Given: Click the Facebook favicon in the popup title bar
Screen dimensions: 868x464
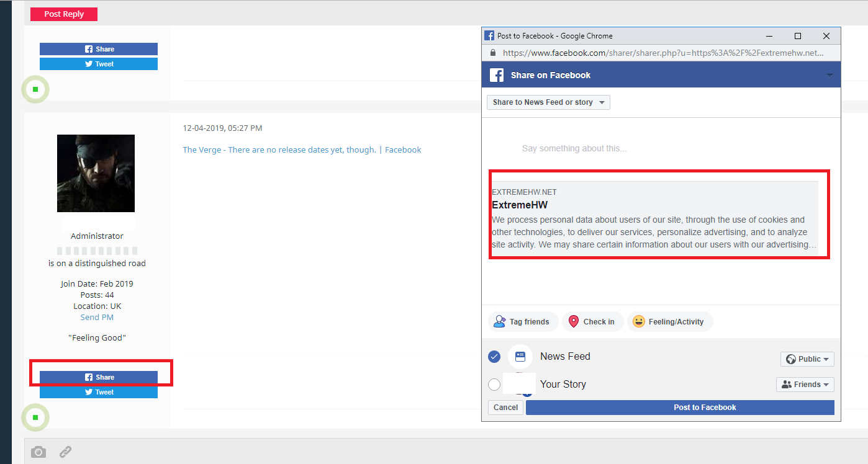Looking at the screenshot, I should (x=489, y=36).
